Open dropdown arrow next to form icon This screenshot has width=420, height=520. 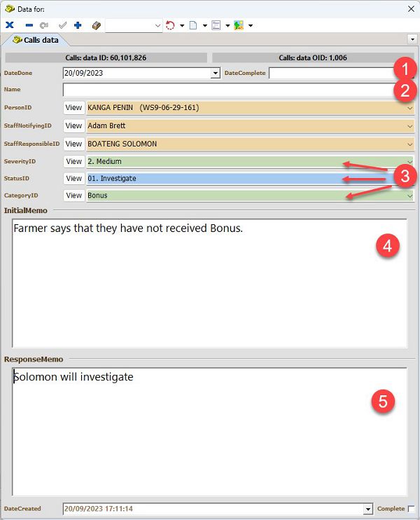[227, 25]
